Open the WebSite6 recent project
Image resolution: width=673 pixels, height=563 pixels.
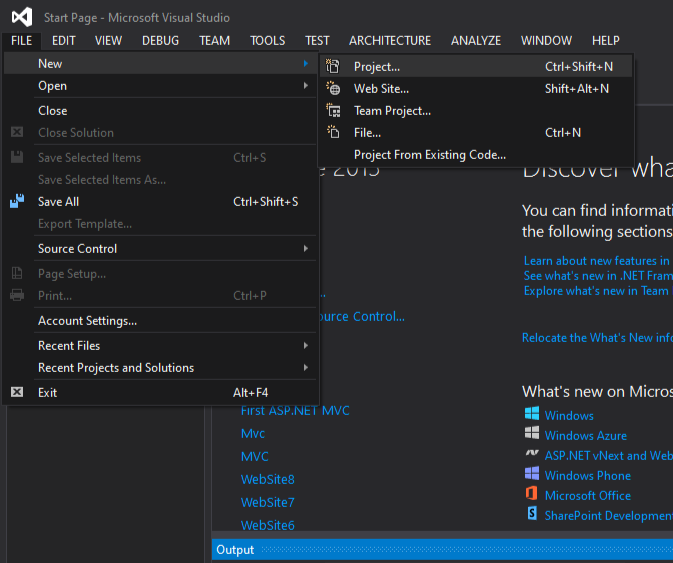(x=267, y=525)
